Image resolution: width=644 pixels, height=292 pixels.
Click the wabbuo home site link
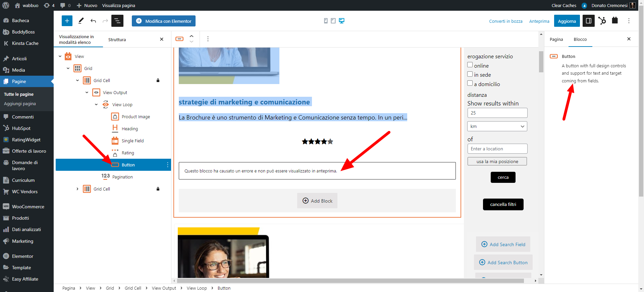click(26, 5)
